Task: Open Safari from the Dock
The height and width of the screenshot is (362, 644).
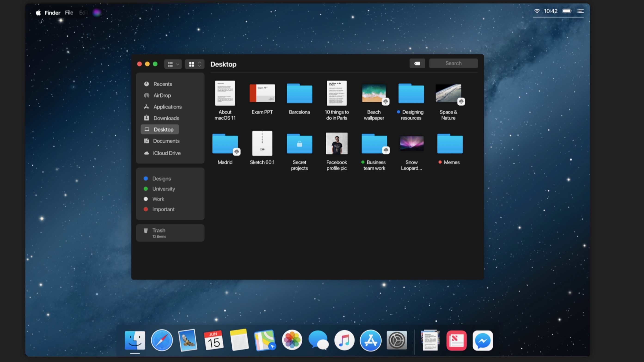Action: point(161,340)
